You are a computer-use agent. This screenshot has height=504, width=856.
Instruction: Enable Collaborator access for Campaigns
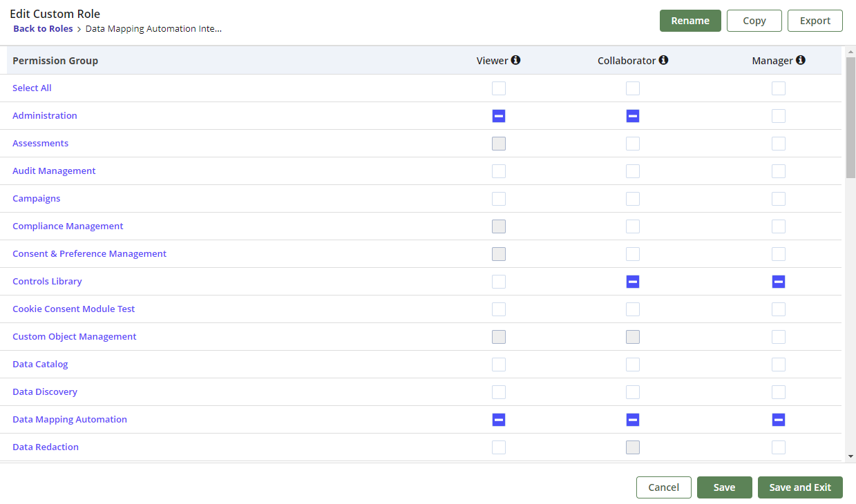(633, 199)
